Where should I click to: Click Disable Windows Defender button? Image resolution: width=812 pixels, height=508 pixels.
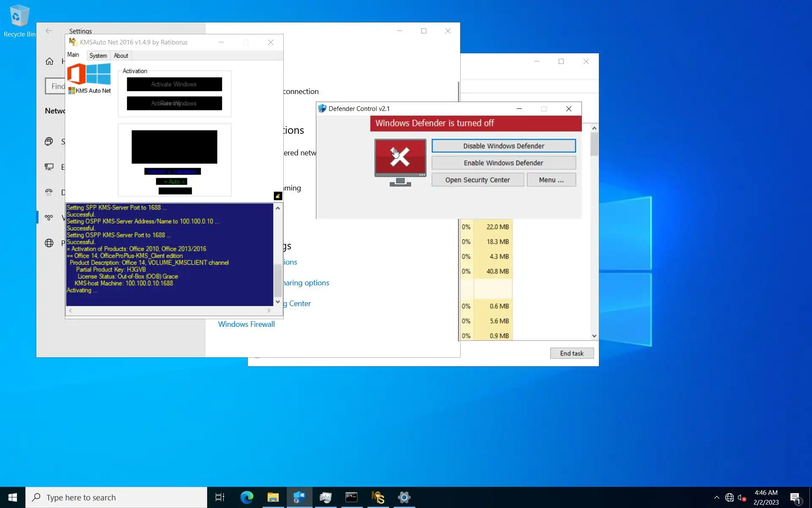click(503, 146)
